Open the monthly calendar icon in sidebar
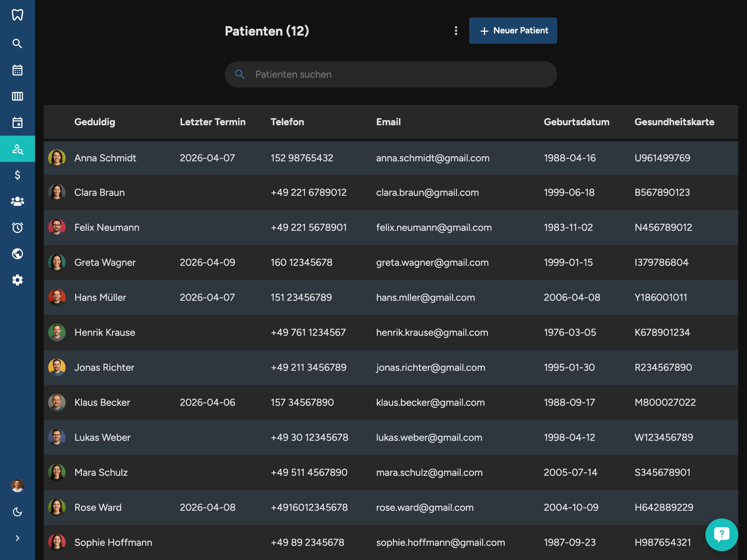The width and height of the screenshot is (747, 560). (x=17, y=70)
